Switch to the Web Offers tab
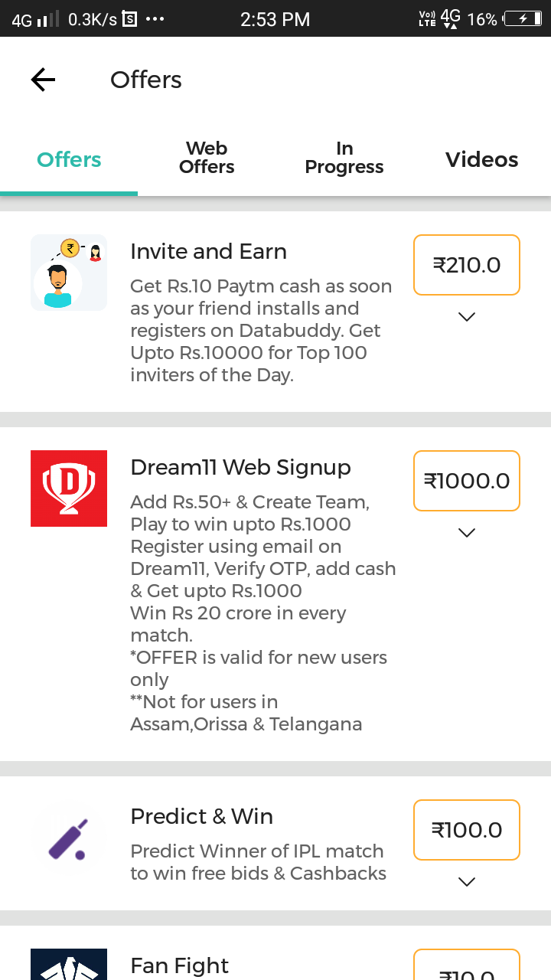Image resolution: width=551 pixels, height=980 pixels. pos(207,158)
